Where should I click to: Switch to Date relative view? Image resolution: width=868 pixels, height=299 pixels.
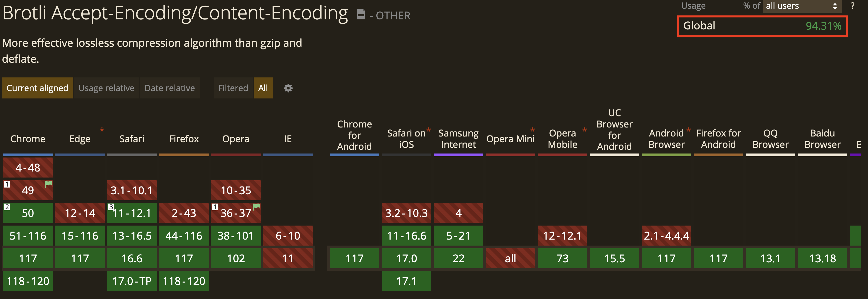[169, 88]
